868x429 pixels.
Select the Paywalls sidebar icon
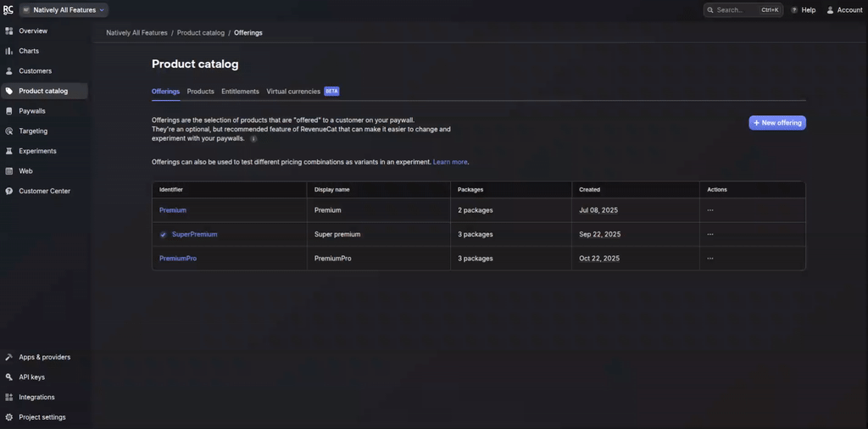[9, 111]
